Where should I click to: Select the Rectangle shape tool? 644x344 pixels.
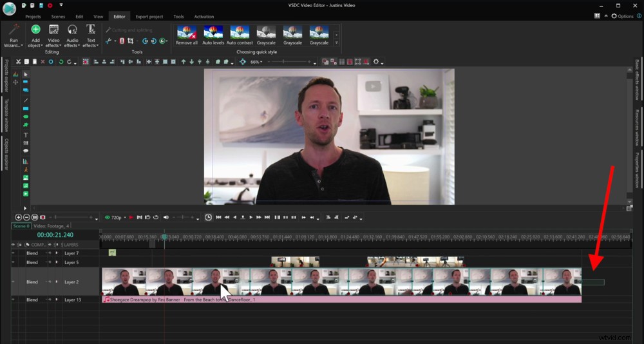coord(26,108)
